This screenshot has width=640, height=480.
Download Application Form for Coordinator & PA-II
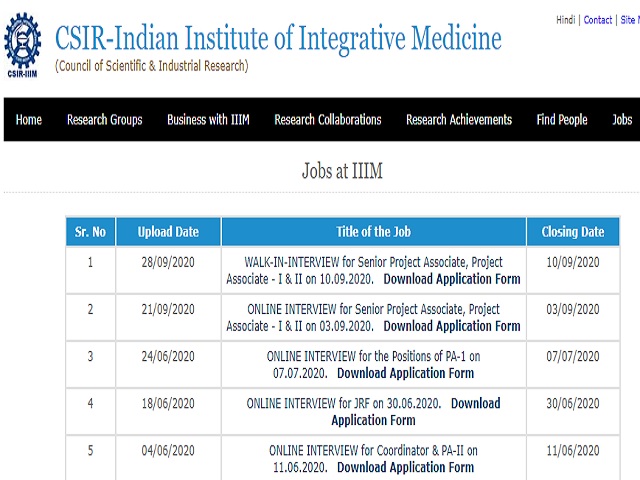click(x=405, y=467)
